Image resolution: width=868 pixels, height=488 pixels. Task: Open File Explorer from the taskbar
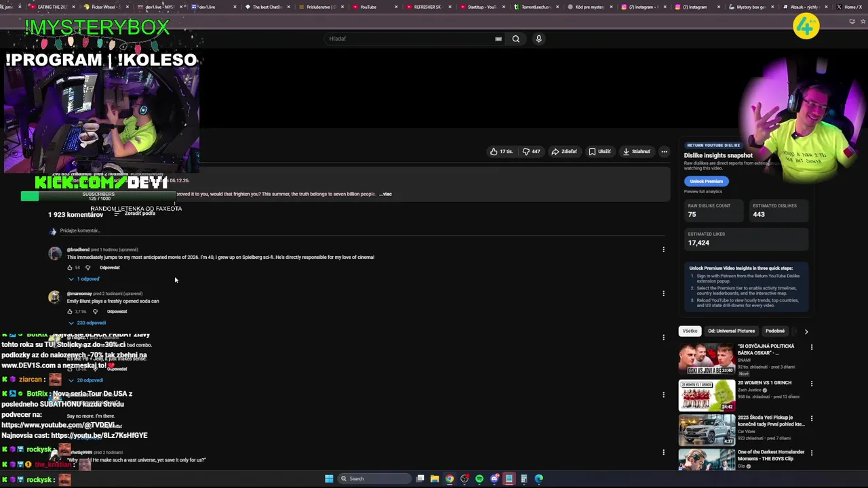[x=435, y=479]
